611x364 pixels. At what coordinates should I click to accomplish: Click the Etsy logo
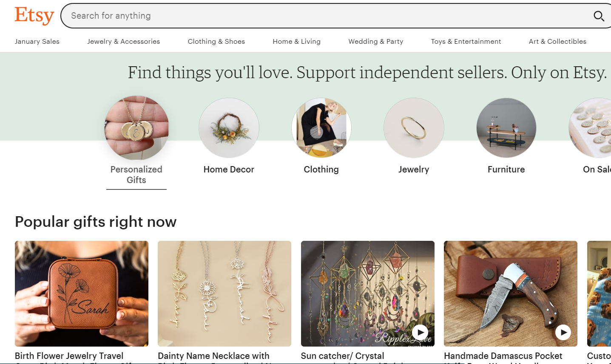pos(34,15)
